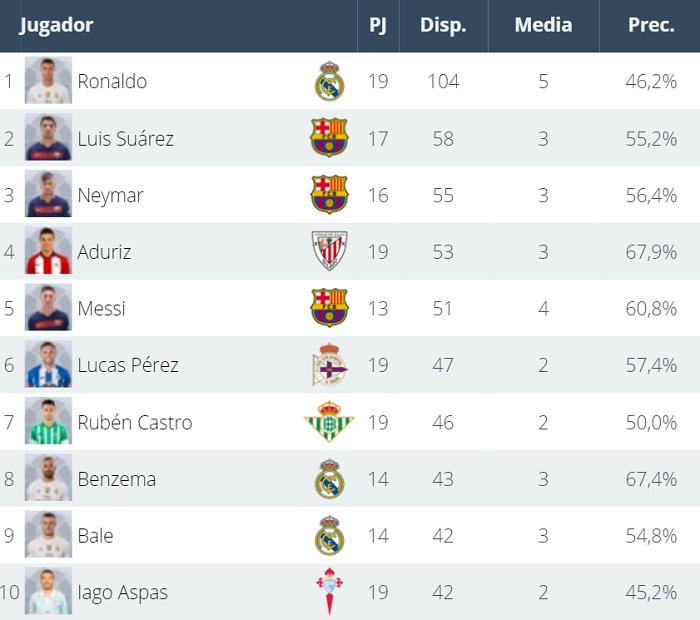
Task: Click the Real Madrid crest beside Benzema
Action: pos(329,479)
